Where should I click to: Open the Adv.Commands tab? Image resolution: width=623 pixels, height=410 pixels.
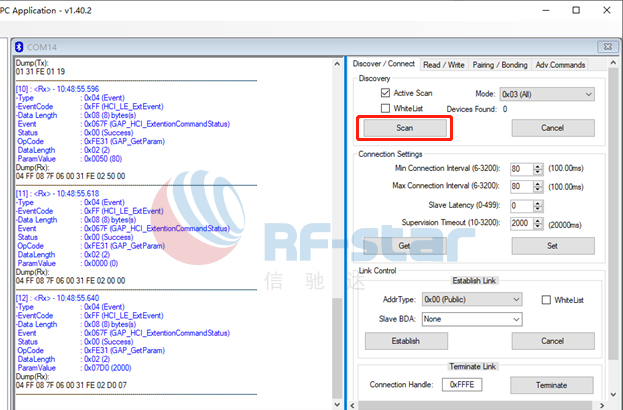560,65
